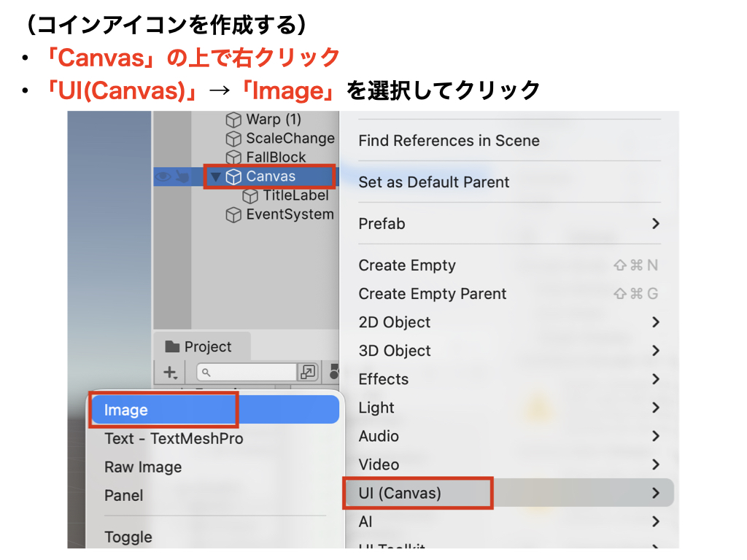
Task: Expand the Prefab submenu arrow
Action: click(x=655, y=224)
